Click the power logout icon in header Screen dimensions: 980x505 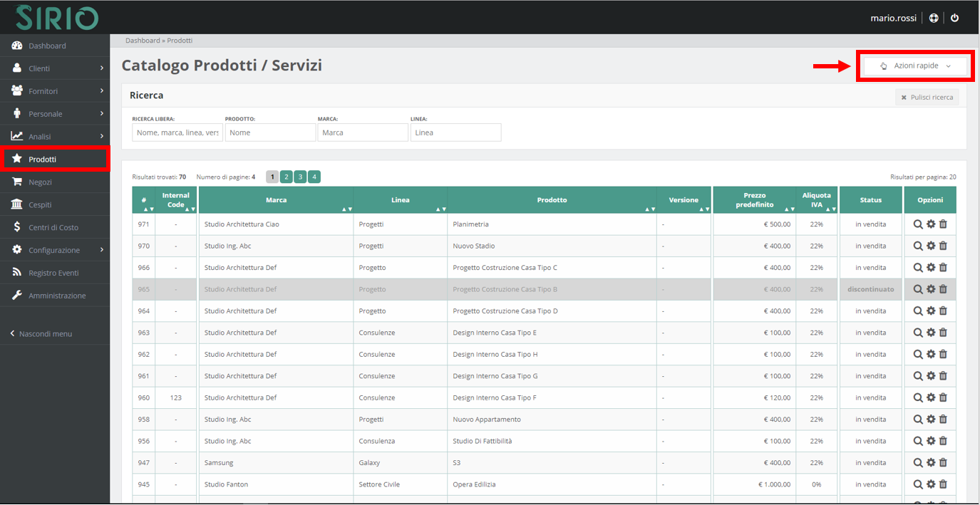954,18
